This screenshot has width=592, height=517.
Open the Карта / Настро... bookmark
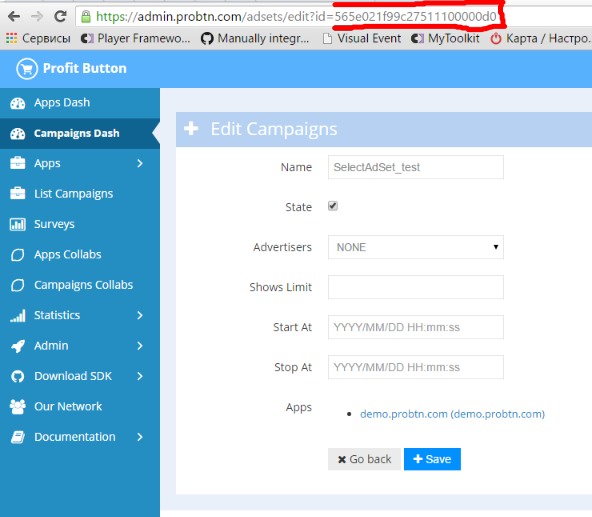point(541,38)
